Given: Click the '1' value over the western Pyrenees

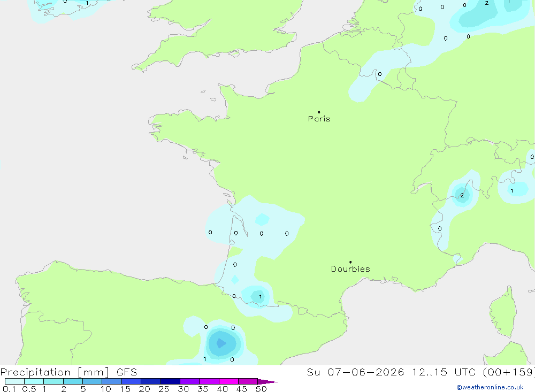Looking at the screenshot, I should click(261, 297).
